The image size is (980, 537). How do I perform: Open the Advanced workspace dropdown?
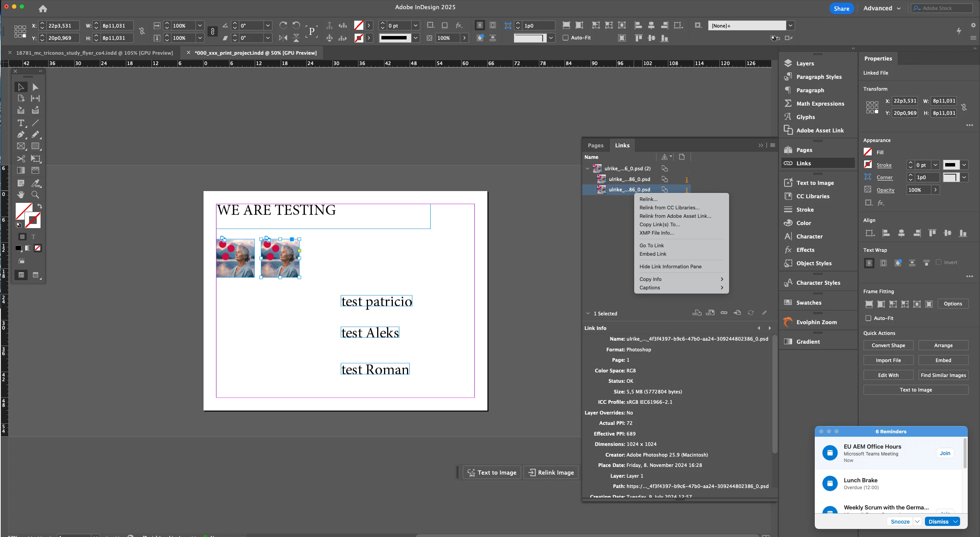882,8
